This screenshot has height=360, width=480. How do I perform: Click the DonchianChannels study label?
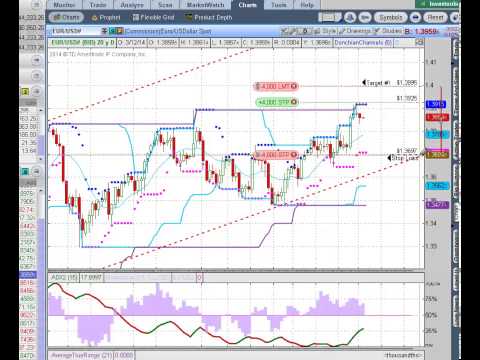coord(363,43)
